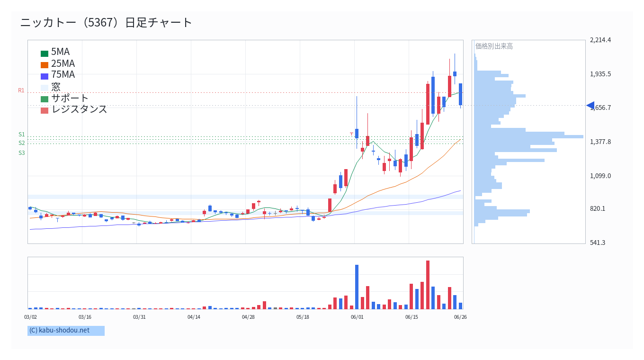Click the 5MA legend label
The width and height of the screenshot is (644, 360).
[x=61, y=52]
